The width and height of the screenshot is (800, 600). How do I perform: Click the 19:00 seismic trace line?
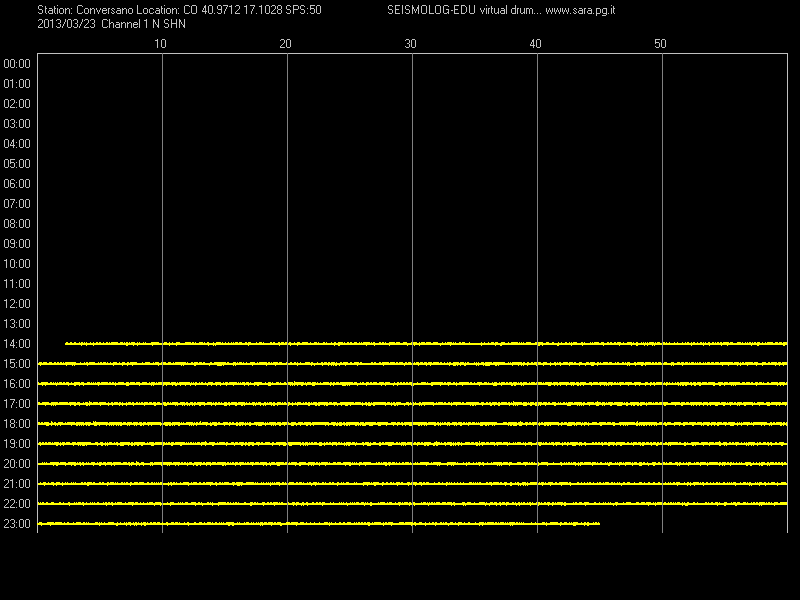(412, 444)
